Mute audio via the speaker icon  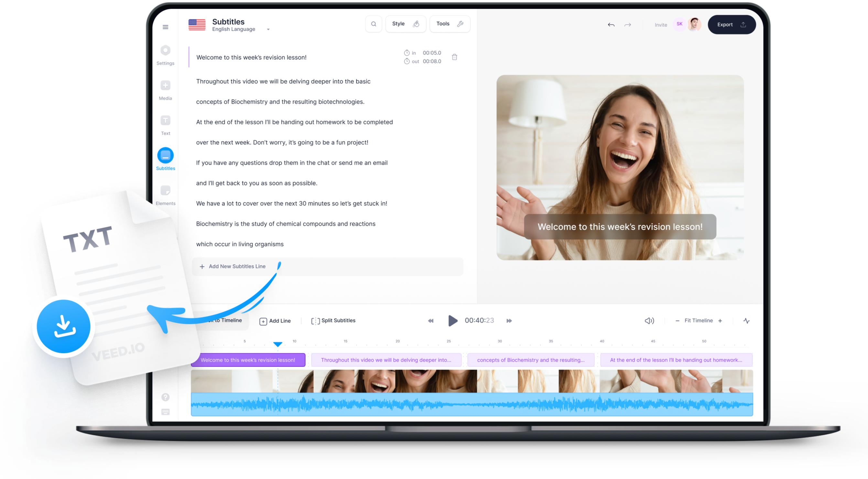(x=649, y=320)
